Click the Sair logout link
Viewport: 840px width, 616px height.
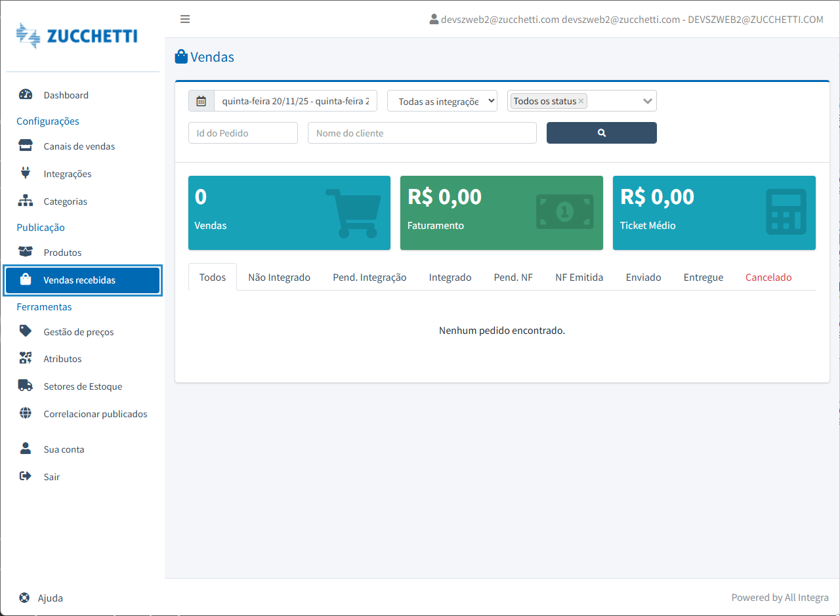[x=52, y=477]
